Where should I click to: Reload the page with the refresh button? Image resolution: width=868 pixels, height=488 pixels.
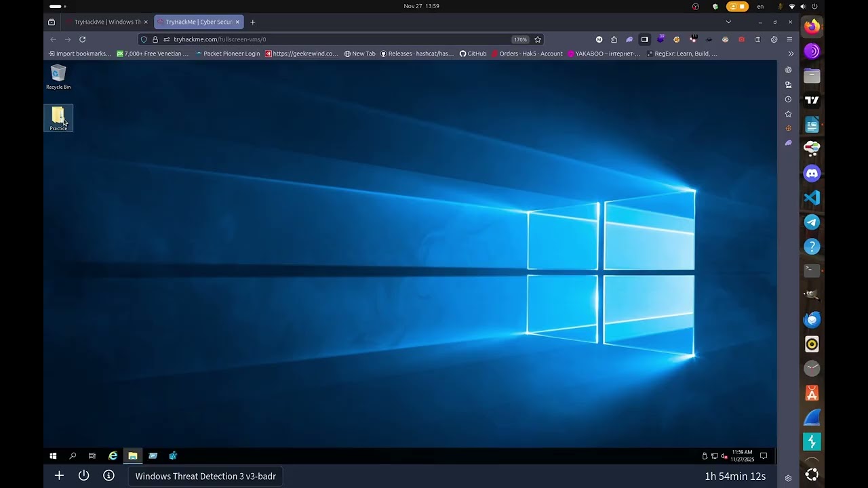pos(82,39)
